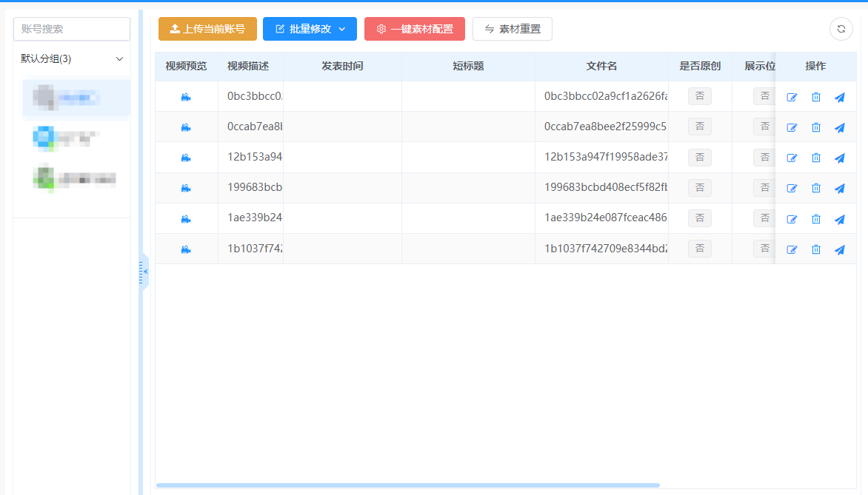
Task: Click the 上传当前账号 button
Action: pos(207,29)
